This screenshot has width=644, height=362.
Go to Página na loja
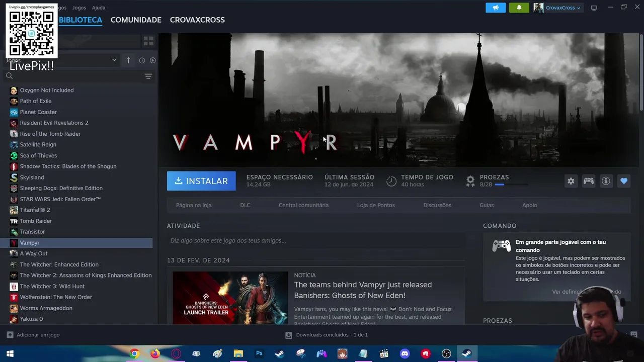pyautogui.click(x=194, y=205)
